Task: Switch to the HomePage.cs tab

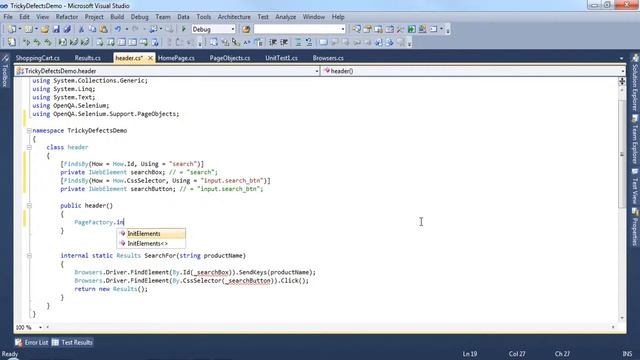Action: (176, 58)
